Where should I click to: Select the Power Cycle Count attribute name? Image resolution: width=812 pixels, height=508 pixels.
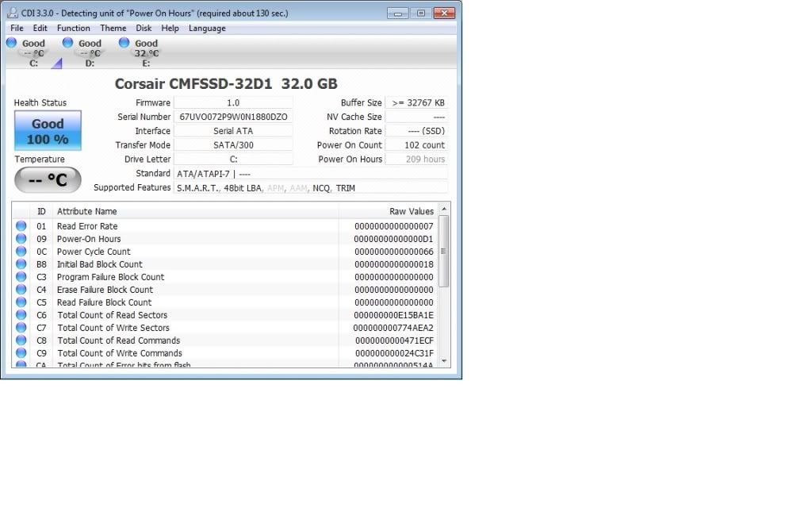coord(94,252)
